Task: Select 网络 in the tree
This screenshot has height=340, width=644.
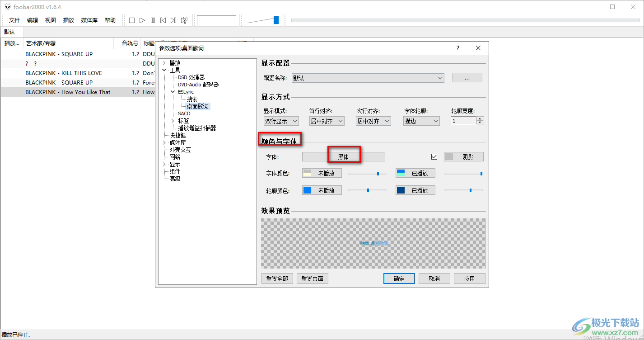Action: pos(175,157)
